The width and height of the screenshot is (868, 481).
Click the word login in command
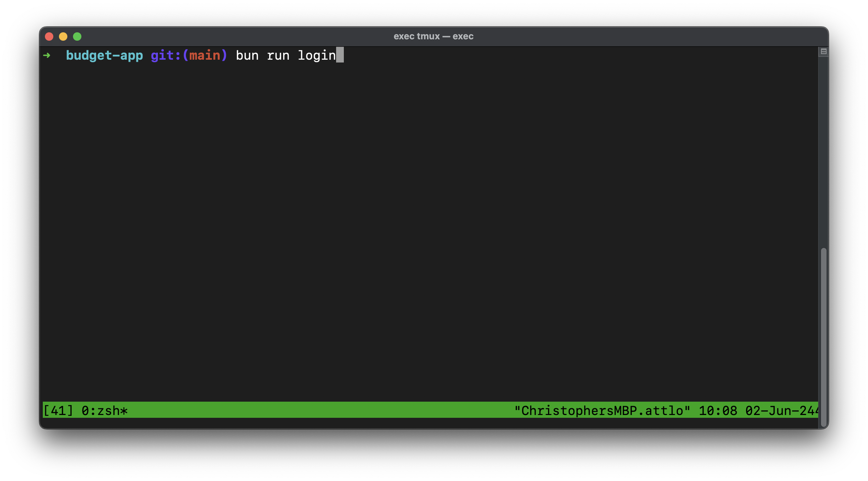(x=316, y=55)
